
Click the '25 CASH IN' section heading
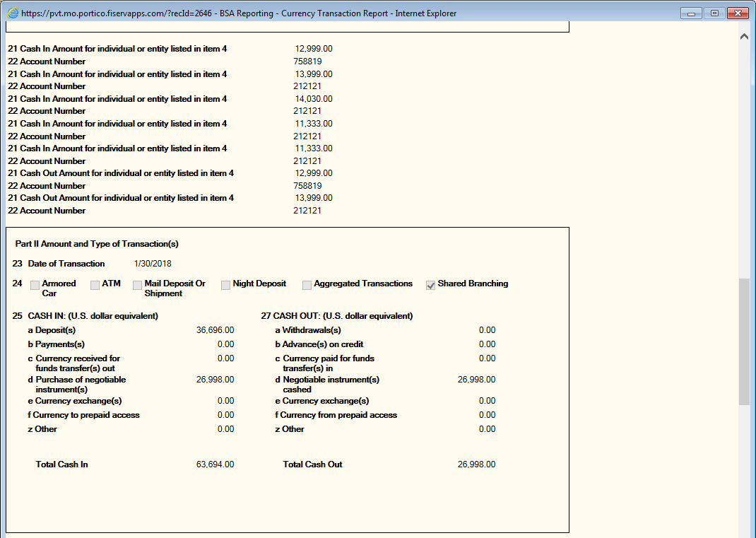[85, 315]
